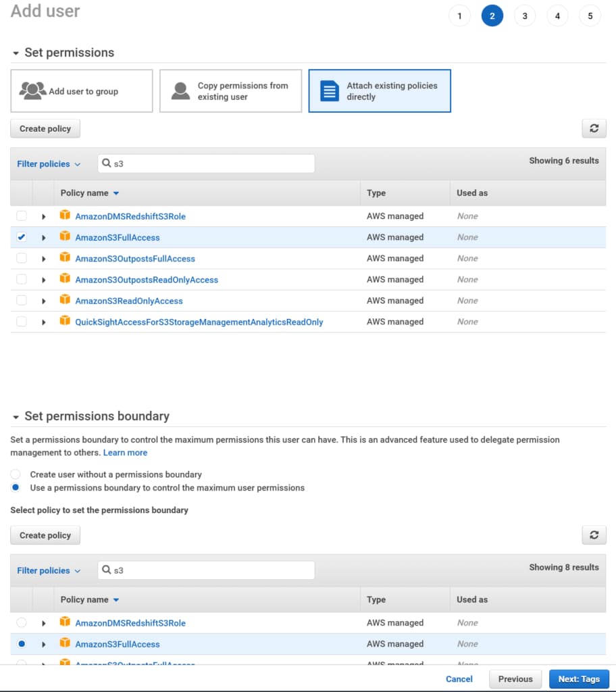
Task: Check the AmazonS3ReadOnlyAccess checkbox
Action: 21,301
